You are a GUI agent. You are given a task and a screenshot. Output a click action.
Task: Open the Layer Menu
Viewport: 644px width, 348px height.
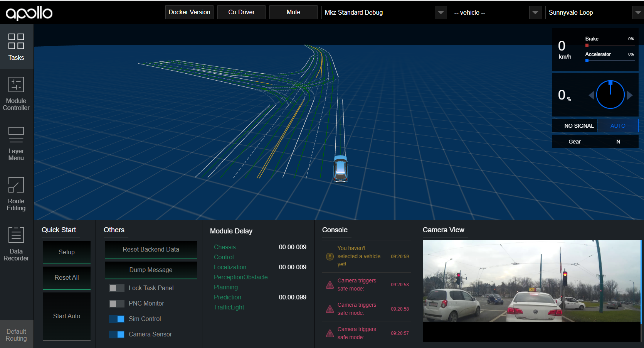point(16,143)
